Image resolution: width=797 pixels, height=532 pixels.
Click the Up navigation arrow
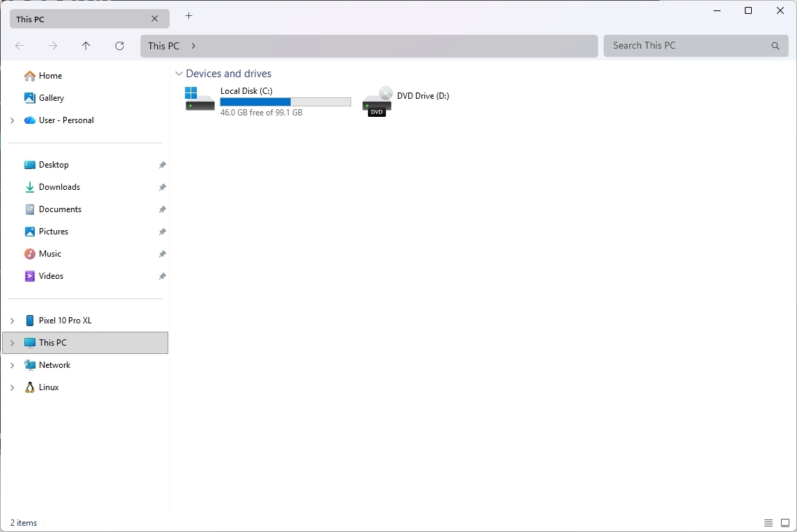coord(86,45)
